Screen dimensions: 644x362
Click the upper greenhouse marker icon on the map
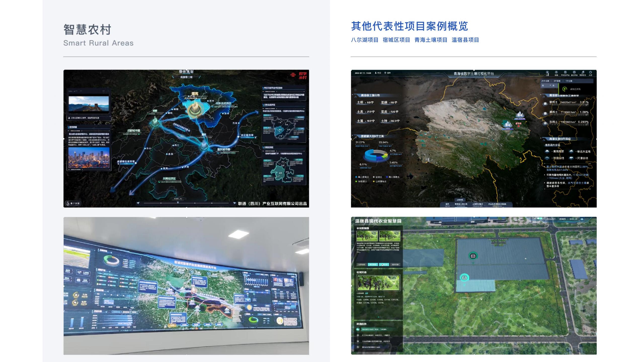pos(473,256)
